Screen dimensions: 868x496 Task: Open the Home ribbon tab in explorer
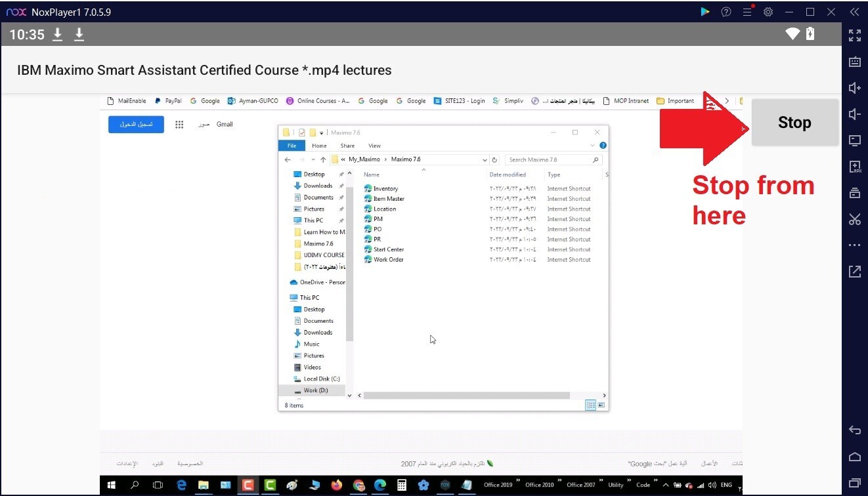pyautogui.click(x=319, y=146)
